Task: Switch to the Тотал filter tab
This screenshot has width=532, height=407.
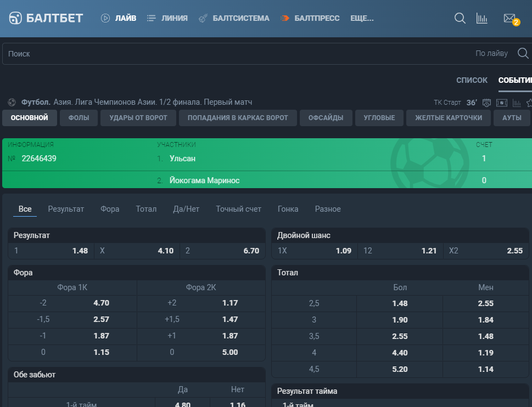Action: 146,209
